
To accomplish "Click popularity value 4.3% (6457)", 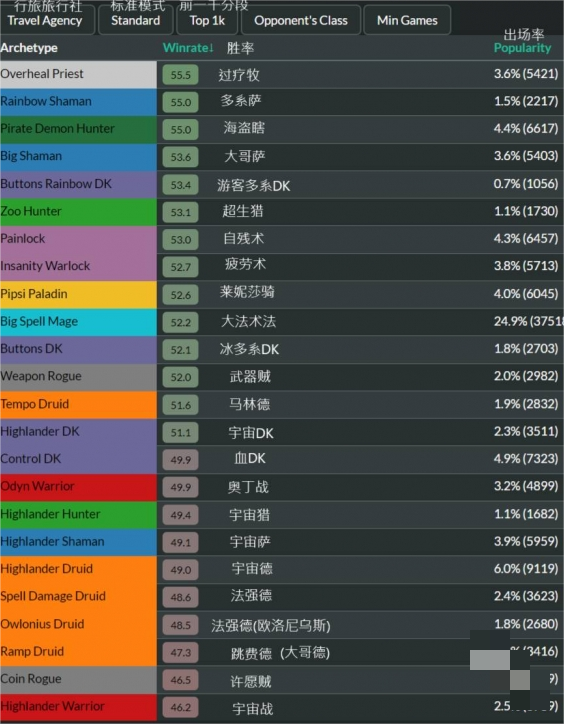I will (x=526, y=239).
